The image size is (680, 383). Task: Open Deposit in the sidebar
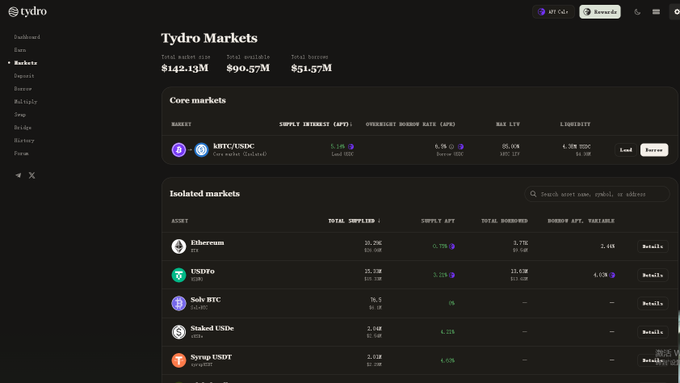(24, 76)
